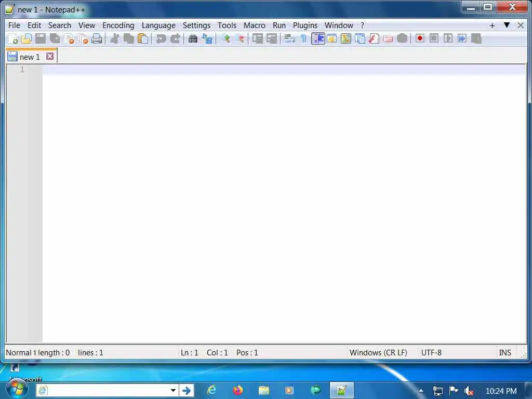This screenshot has height=399, width=532.
Task: Start macro recording with red dot icon
Action: (x=420, y=38)
